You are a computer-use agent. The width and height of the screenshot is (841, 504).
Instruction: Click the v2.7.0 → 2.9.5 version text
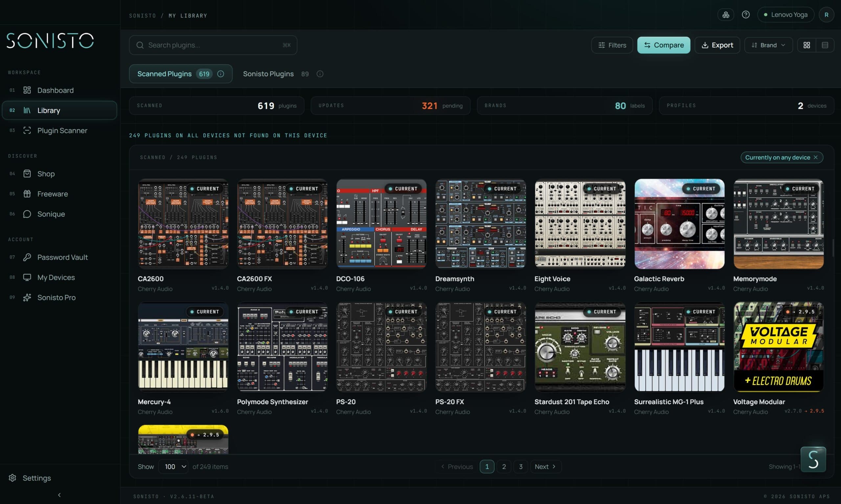point(804,411)
